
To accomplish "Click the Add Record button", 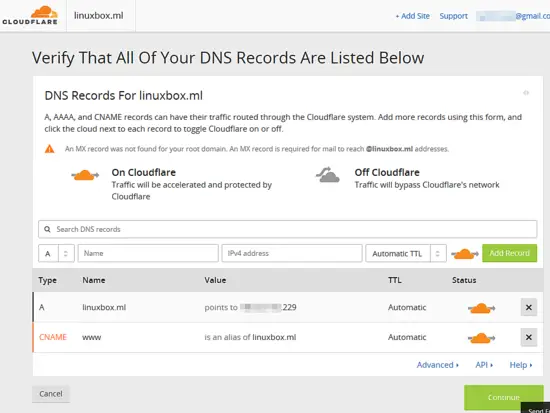I will point(509,253).
